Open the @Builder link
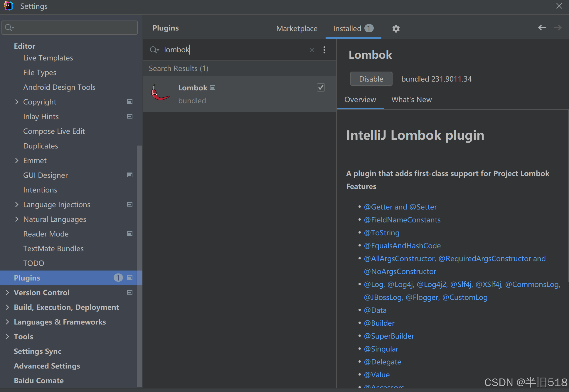 379,323
